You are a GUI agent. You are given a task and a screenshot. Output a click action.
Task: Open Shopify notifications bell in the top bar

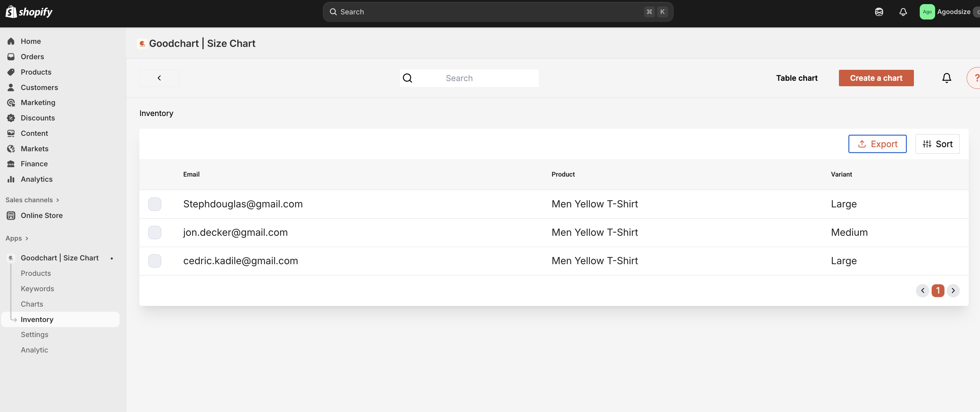click(903, 12)
